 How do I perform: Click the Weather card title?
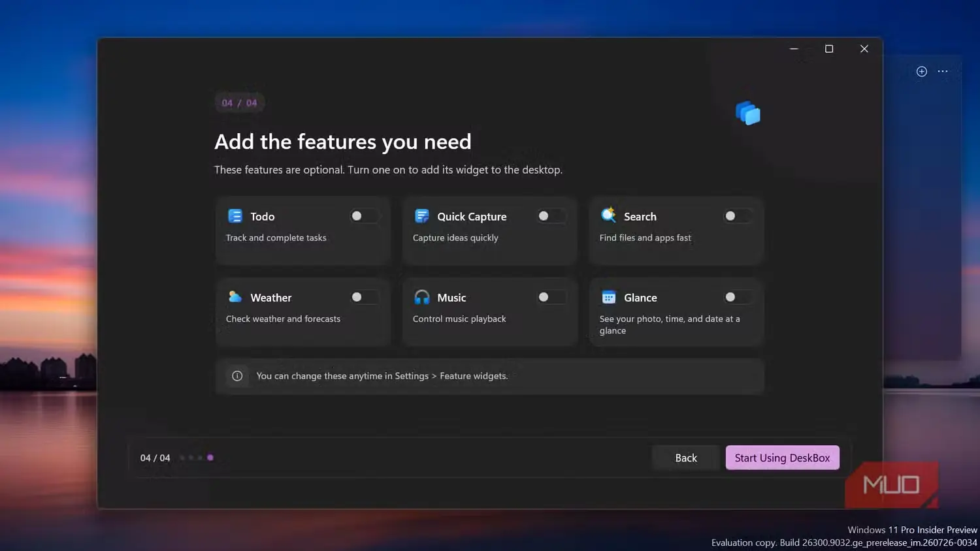271,298
